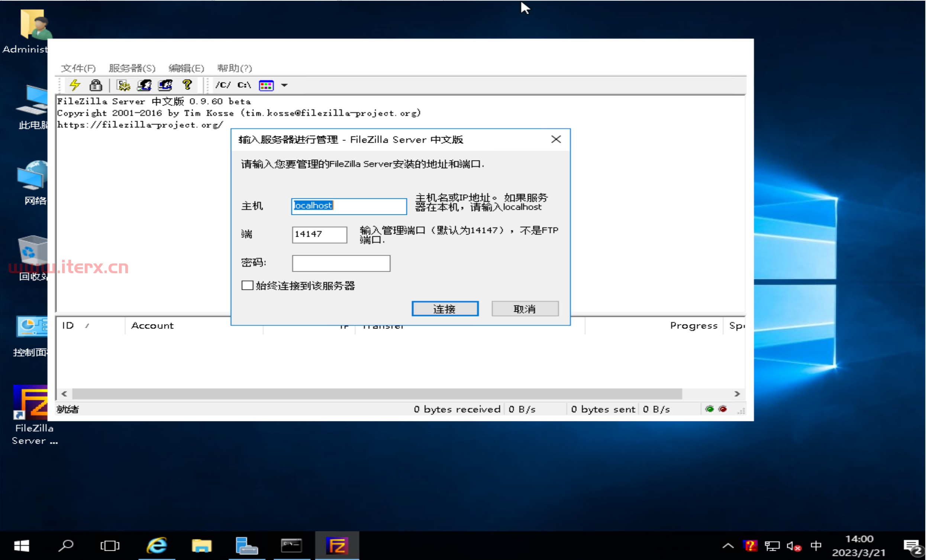The image size is (926, 560).
Task: Click the 就绪 status bar text
Action: 68,409
